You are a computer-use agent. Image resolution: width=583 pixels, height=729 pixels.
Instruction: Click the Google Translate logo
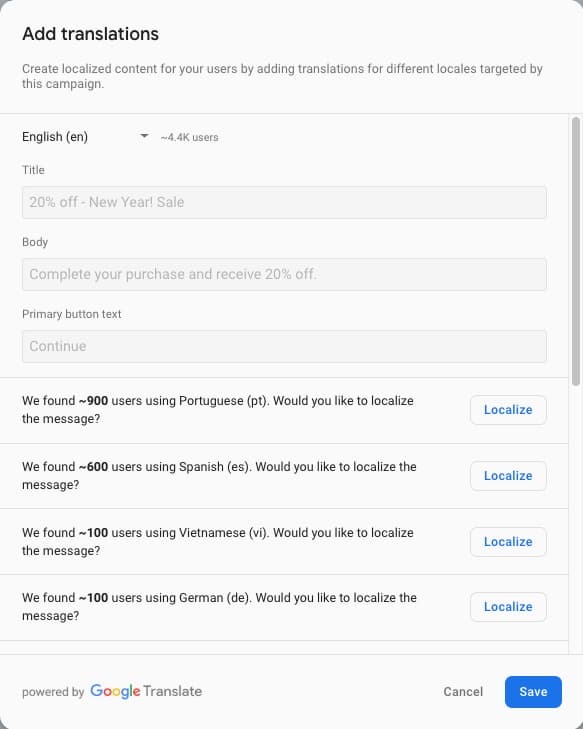point(146,691)
